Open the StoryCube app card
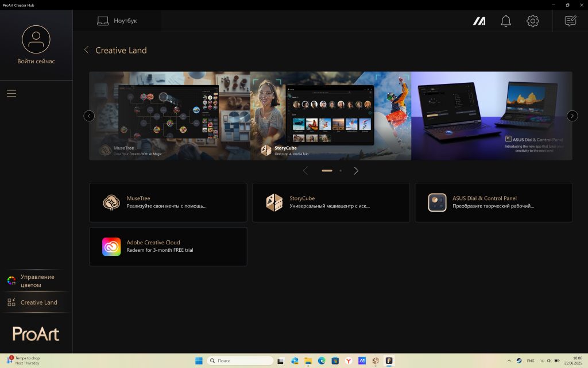This screenshot has width=588, height=368. coord(331,202)
